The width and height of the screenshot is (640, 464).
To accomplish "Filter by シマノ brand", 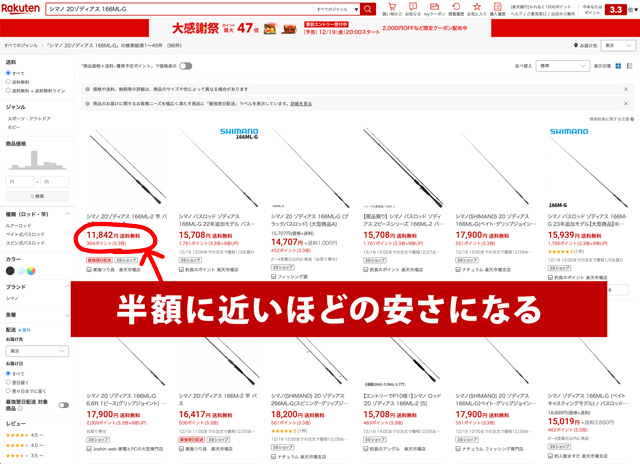I will pos(12,298).
